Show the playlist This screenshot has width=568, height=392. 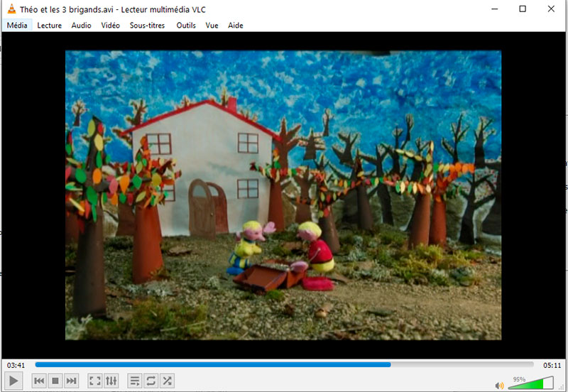tap(135, 381)
